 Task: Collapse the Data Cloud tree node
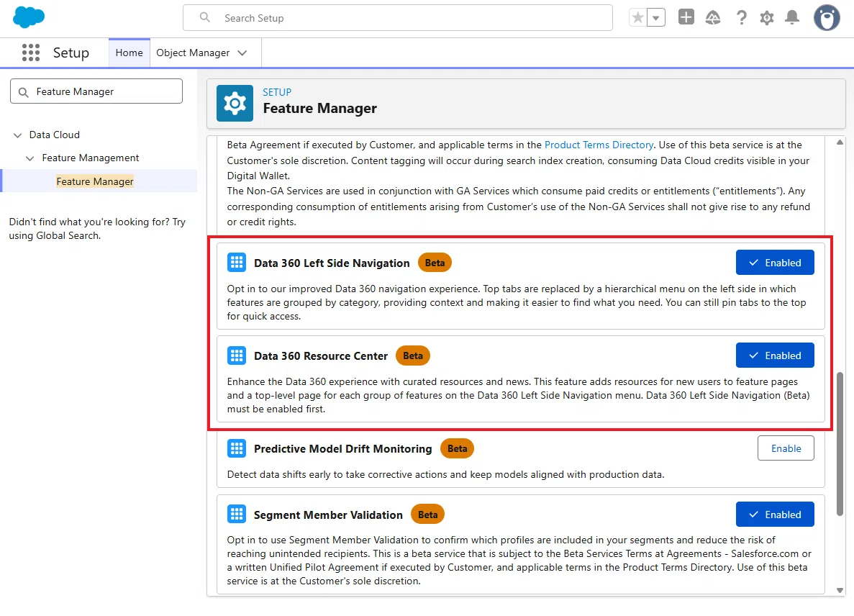17,135
